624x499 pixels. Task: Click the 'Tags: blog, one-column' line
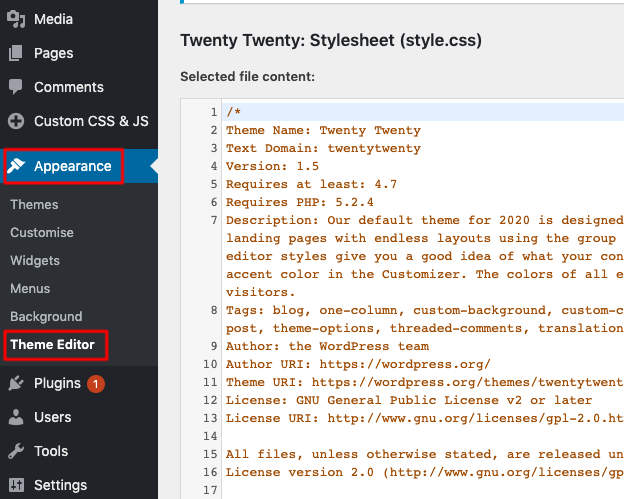[x=425, y=310]
